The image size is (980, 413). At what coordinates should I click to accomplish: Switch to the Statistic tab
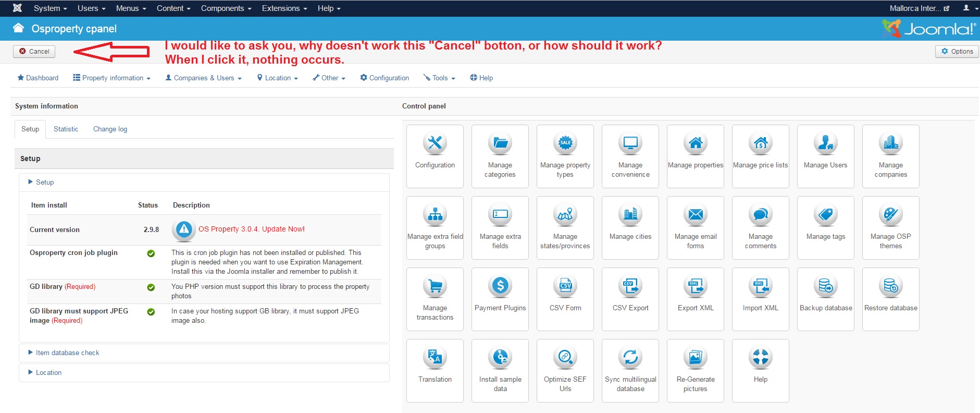(66, 129)
